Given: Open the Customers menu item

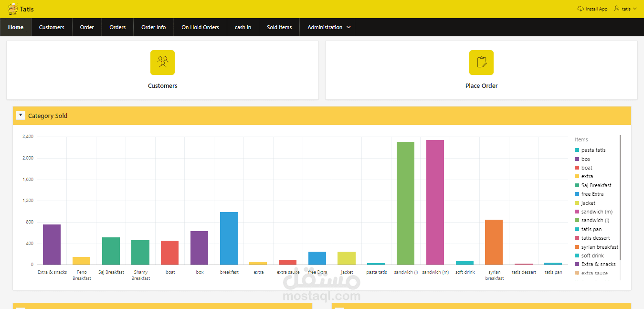Looking at the screenshot, I should [x=52, y=27].
